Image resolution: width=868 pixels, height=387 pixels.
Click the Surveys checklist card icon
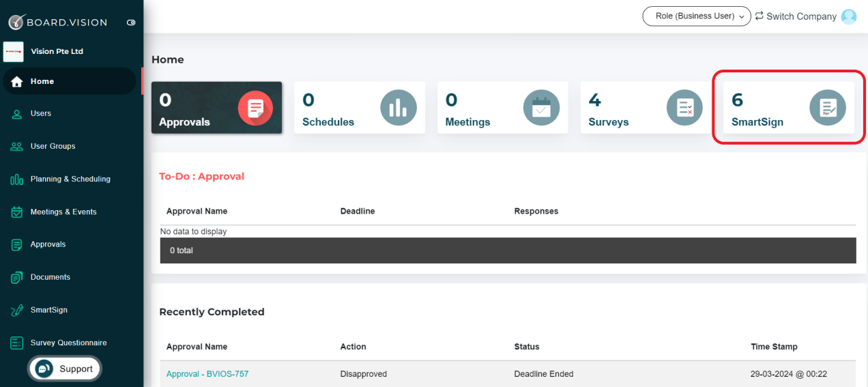pyautogui.click(x=684, y=108)
